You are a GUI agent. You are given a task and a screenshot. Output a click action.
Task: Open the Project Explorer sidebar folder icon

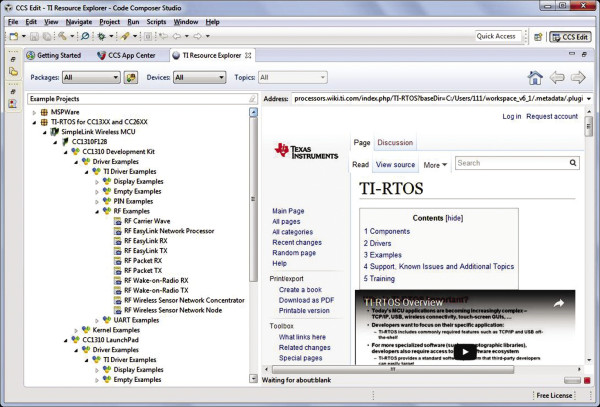pos(13,72)
